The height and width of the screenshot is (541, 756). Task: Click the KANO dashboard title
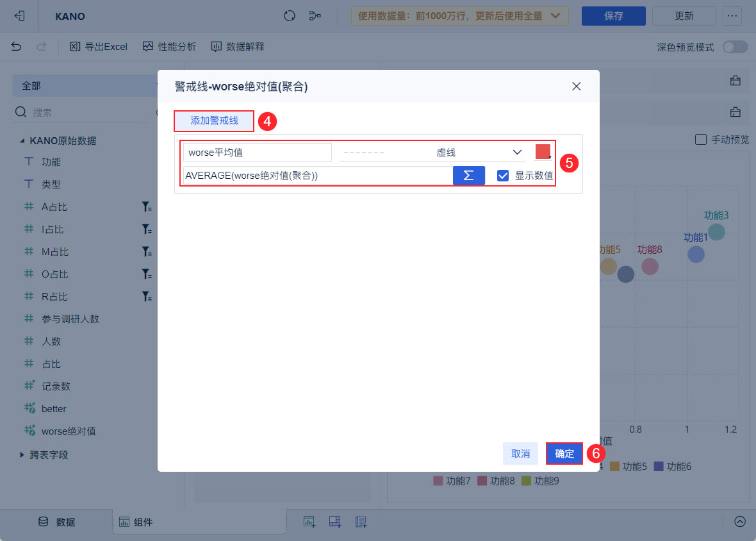pos(70,17)
